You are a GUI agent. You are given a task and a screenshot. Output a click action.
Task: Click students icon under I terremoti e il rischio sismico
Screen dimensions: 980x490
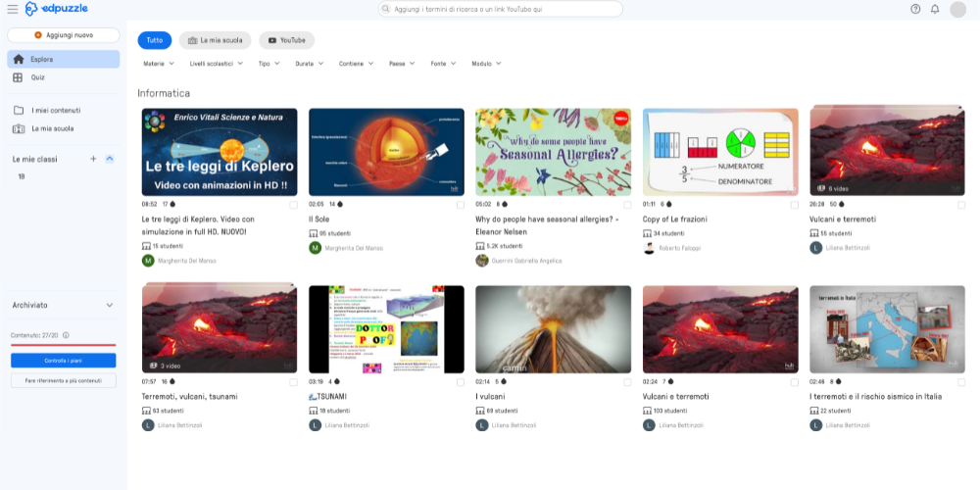(x=813, y=411)
